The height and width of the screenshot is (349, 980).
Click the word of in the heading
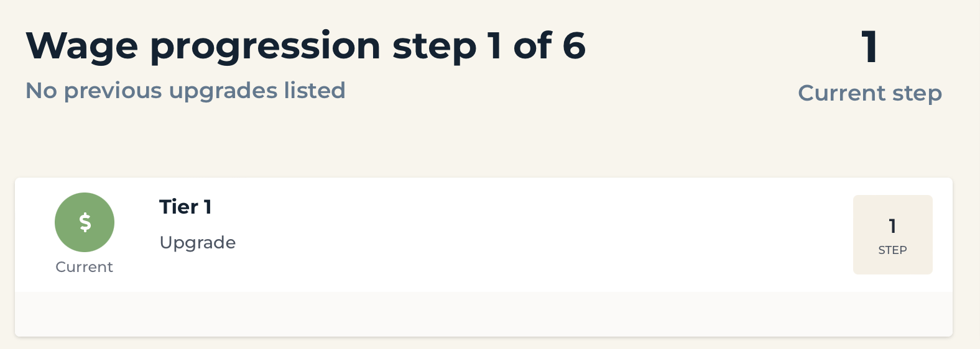click(532, 46)
